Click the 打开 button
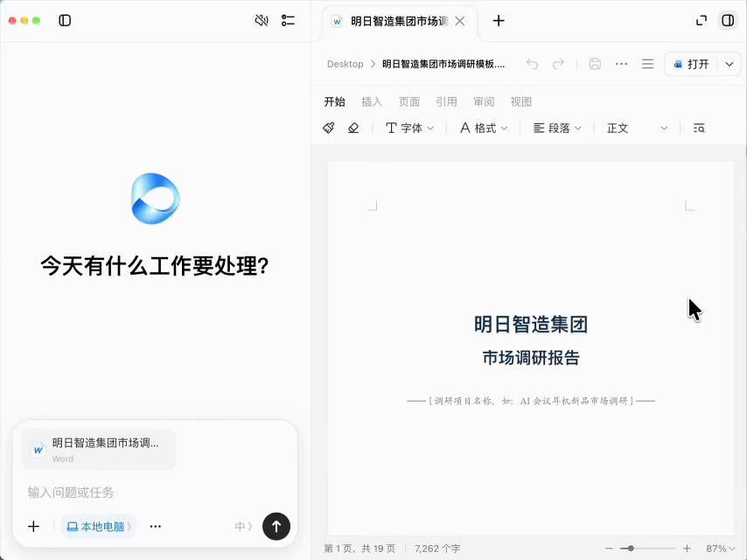 (x=692, y=64)
